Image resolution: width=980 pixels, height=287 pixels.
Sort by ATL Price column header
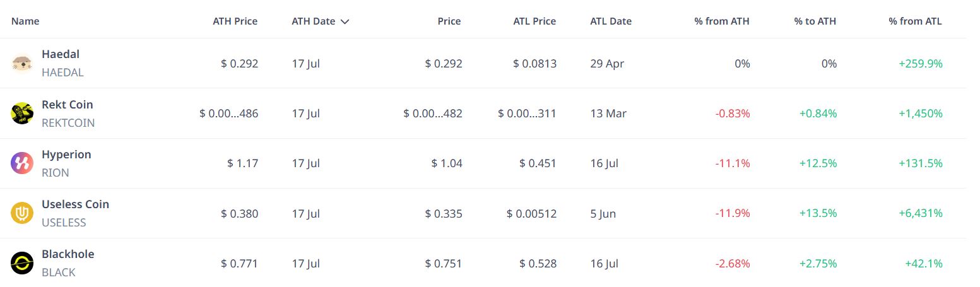click(x=534, y=21)
